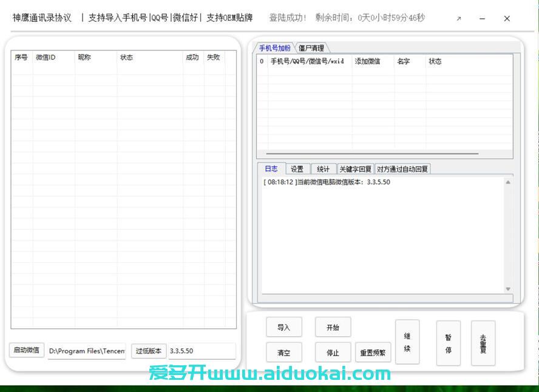Click the 序号 column header

[21, 58]
